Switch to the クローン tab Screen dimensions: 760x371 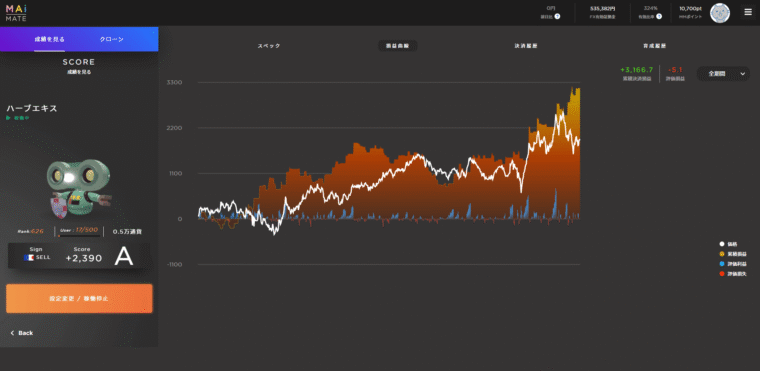click(111, 39)
